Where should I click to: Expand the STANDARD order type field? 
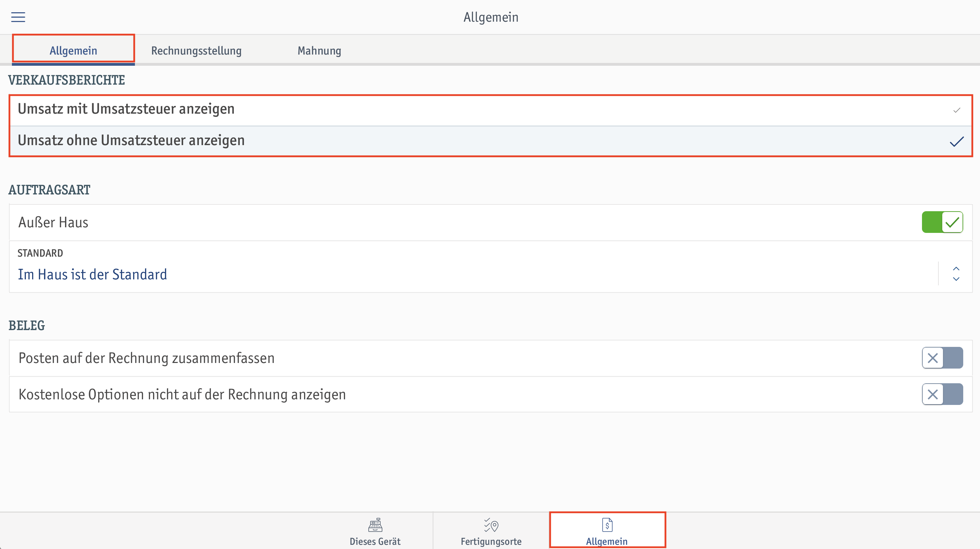tap(491, 267)
